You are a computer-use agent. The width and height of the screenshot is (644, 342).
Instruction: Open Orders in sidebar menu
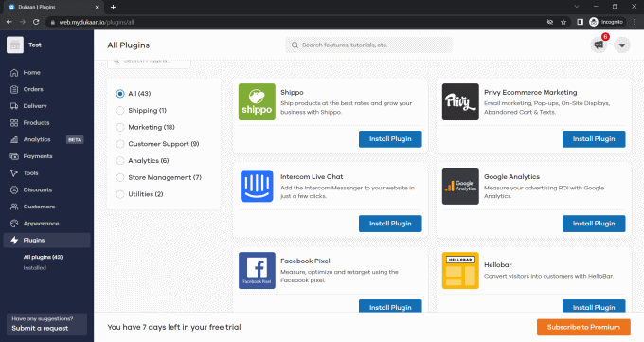(46, 89)
